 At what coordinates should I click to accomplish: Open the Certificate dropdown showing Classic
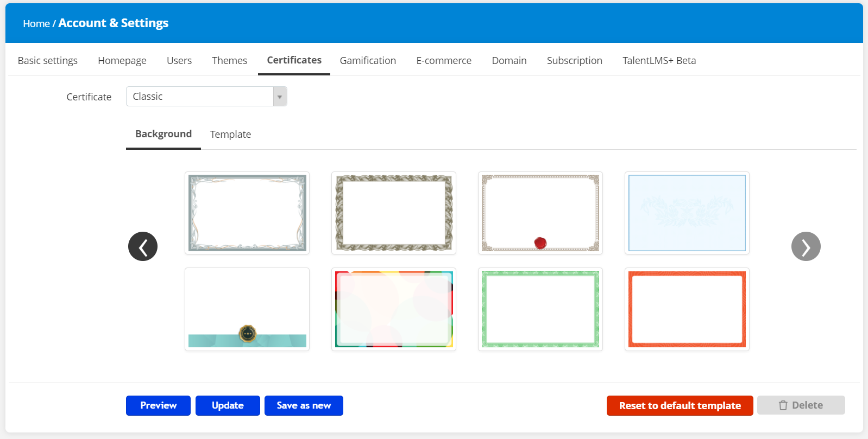206,97
